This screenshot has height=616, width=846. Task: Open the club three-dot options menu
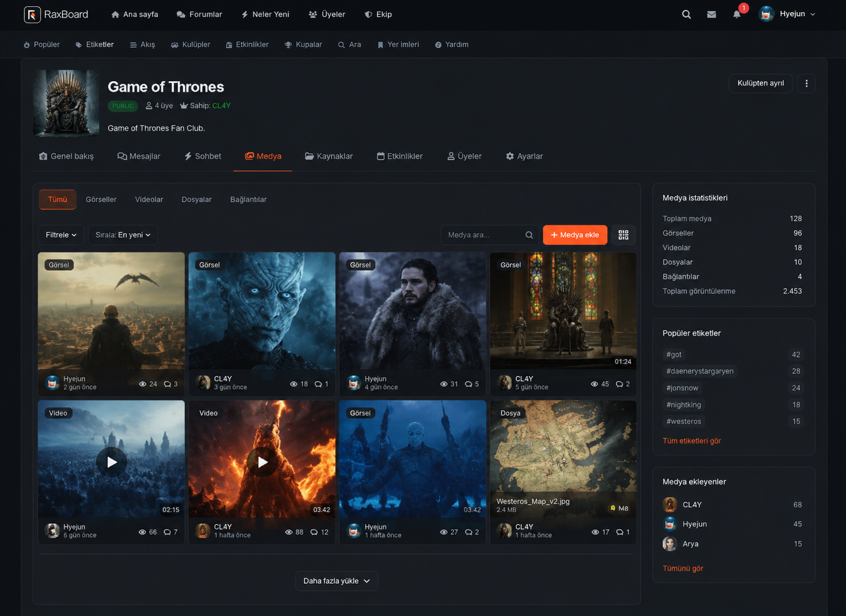click(806, 83)
